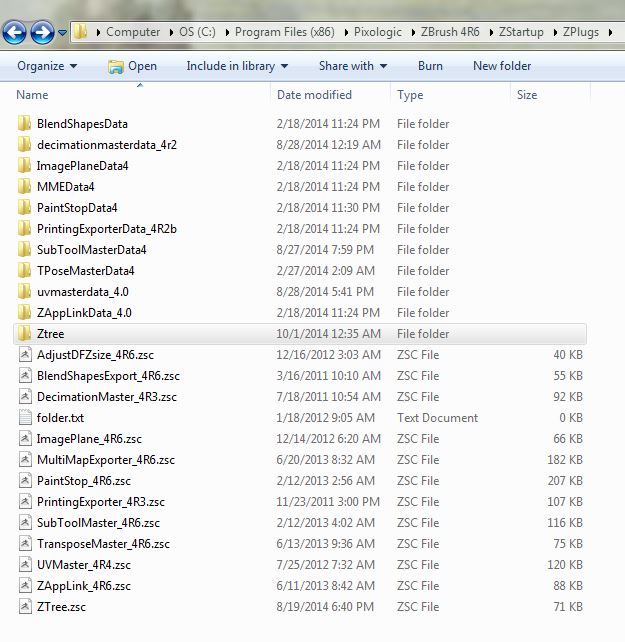This screenshot has width=625, height=642.
Task: Go to ZStartup in the breadcrumb
Action: point(521,32)
